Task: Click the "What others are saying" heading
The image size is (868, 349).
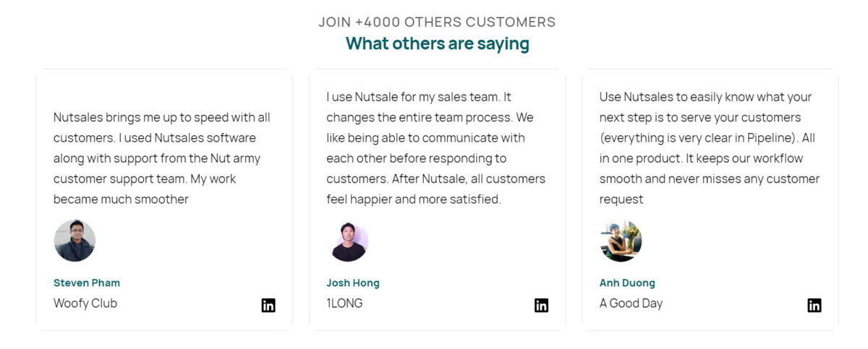Action: coord(437,43)
